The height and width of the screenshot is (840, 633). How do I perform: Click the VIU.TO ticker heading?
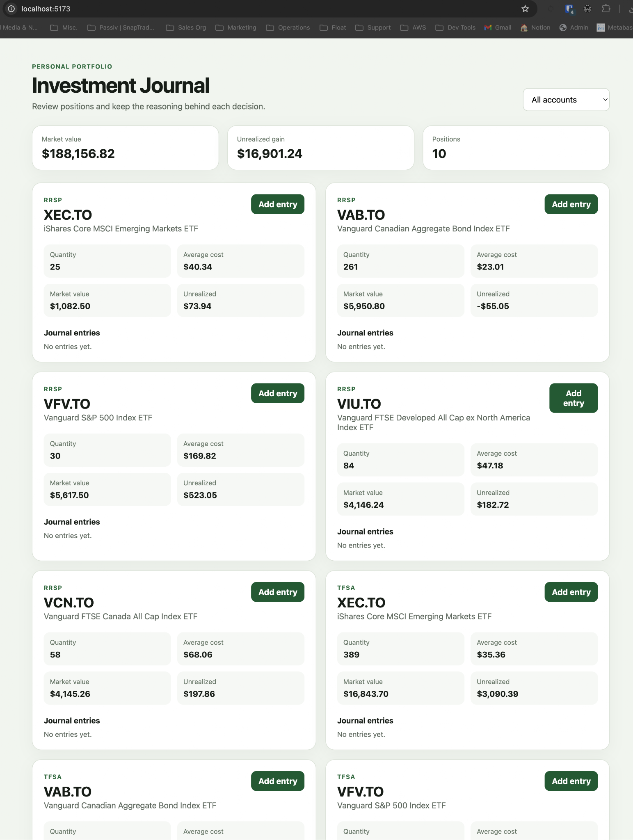coord(359,404)
